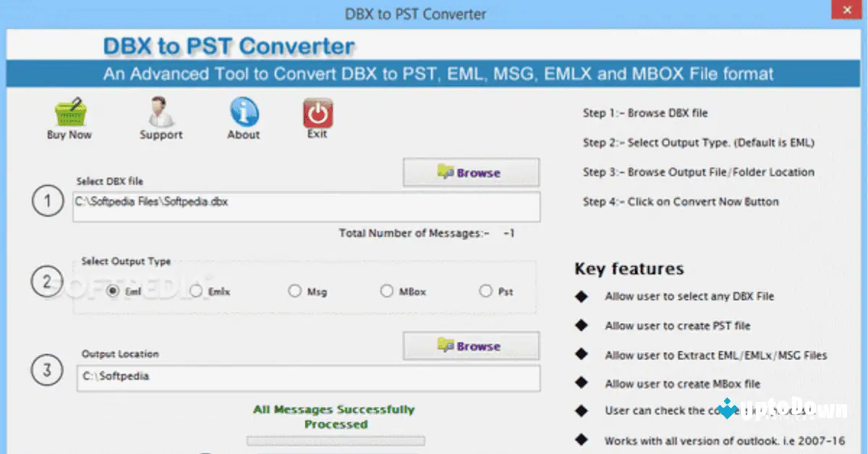
Task: Click the processing progress bar
Action: click(336, 440)
